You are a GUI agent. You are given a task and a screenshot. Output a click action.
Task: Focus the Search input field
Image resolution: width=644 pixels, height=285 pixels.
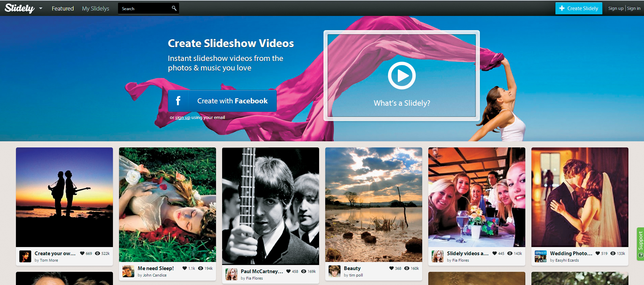coord(145,8)
